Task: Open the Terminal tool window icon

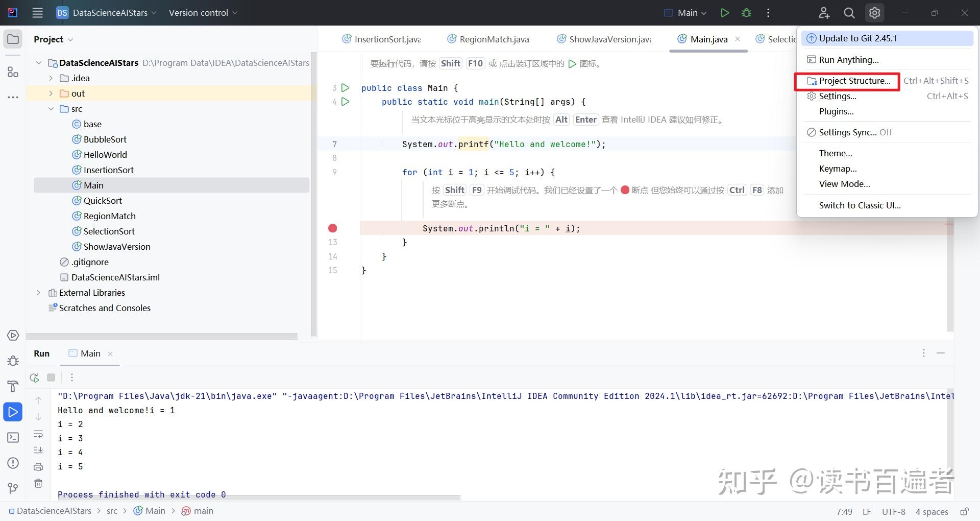Action: 13,438
